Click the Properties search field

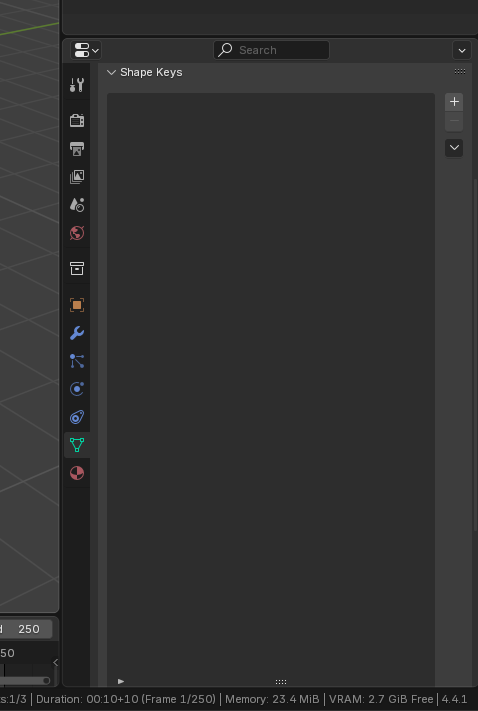[271, 50]
